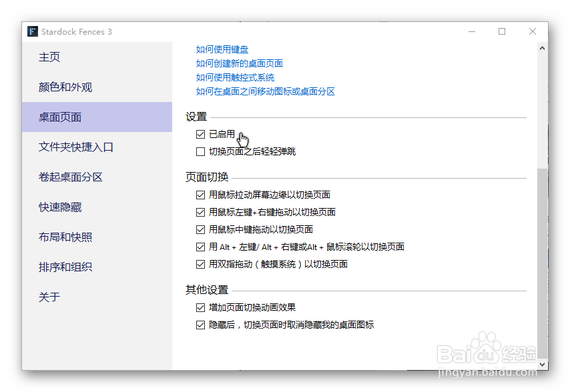Toggle 隐藏后，切换页面时取消隐藏 checkbox

200,325
